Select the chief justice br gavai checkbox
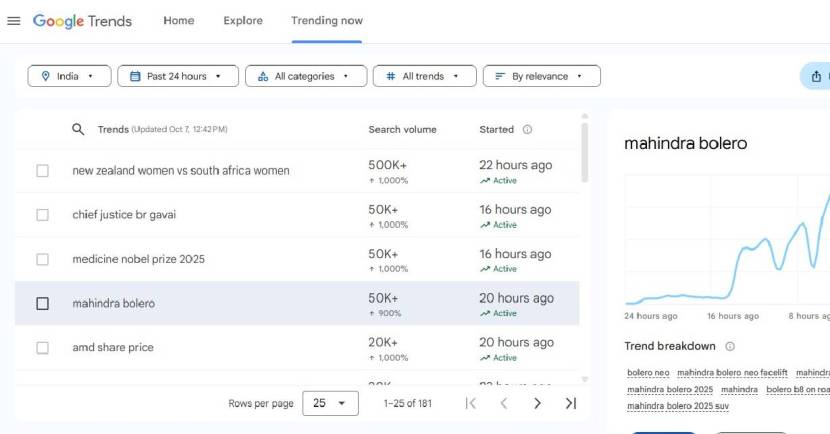Image resolution: width=830 pixels, height=434 pixels. tap(42, 215)
